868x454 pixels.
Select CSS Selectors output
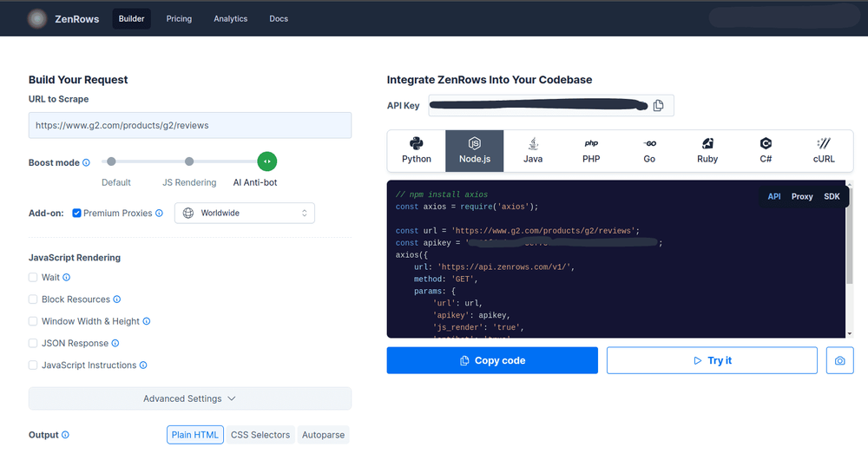[x=260, y=435]
